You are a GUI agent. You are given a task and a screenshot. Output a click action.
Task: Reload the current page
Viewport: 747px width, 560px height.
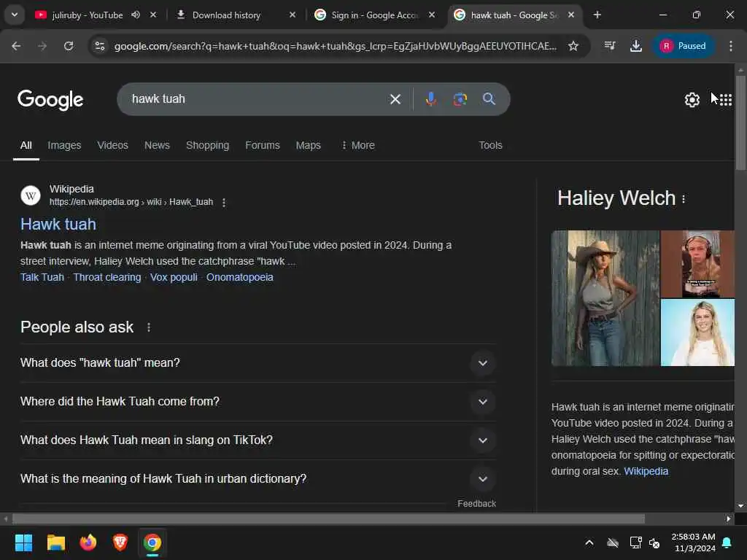pos(69,46)
